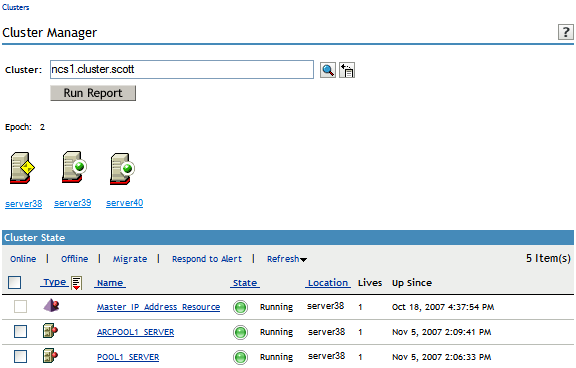Click green state indicator for Master IP Address Resource

click(240, 307)
